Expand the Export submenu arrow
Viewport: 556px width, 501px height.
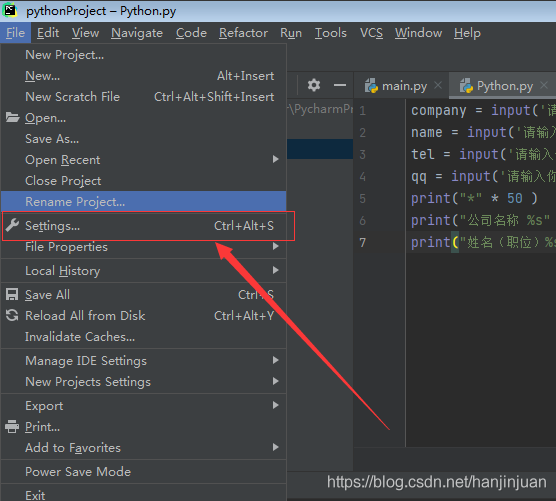click(276, 405)
